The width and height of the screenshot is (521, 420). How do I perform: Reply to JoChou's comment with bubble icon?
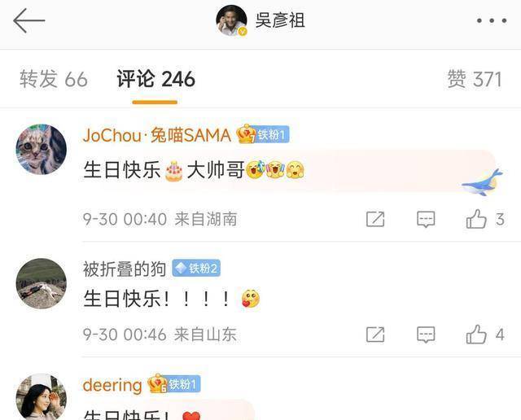pos(426,219)
